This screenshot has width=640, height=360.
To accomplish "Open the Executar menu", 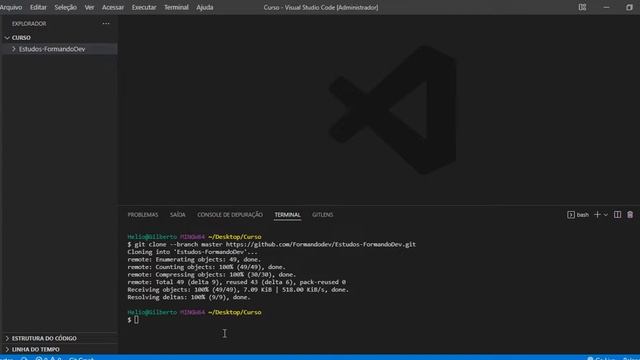I will (x=144, y=7).
